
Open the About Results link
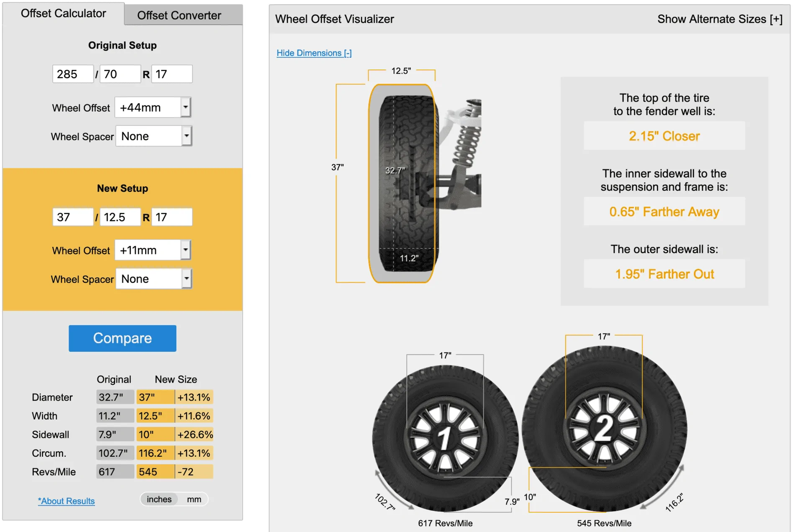pyautogui.click(x=66, y=501)
